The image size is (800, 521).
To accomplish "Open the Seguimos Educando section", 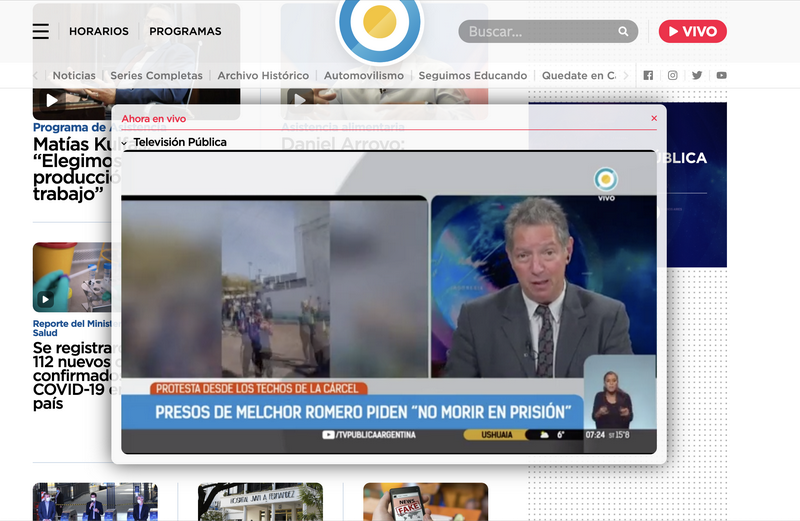I will tap(473, 76).
